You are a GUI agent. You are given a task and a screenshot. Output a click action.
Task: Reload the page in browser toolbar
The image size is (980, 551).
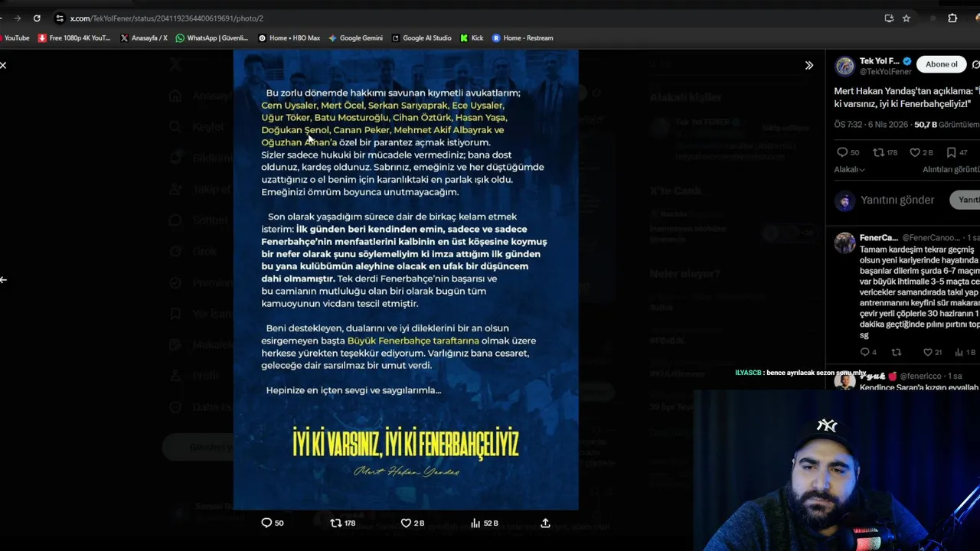pyautogui.click(x=37, y=18)
